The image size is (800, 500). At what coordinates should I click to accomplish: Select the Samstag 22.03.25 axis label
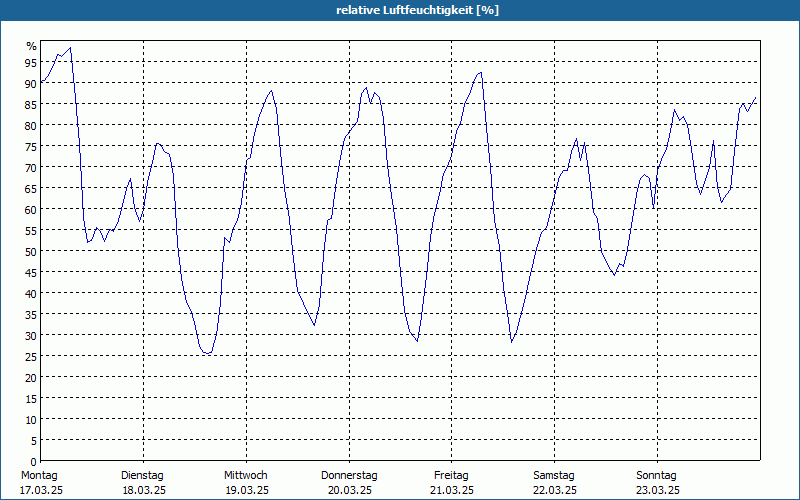[x=555, y=483]
